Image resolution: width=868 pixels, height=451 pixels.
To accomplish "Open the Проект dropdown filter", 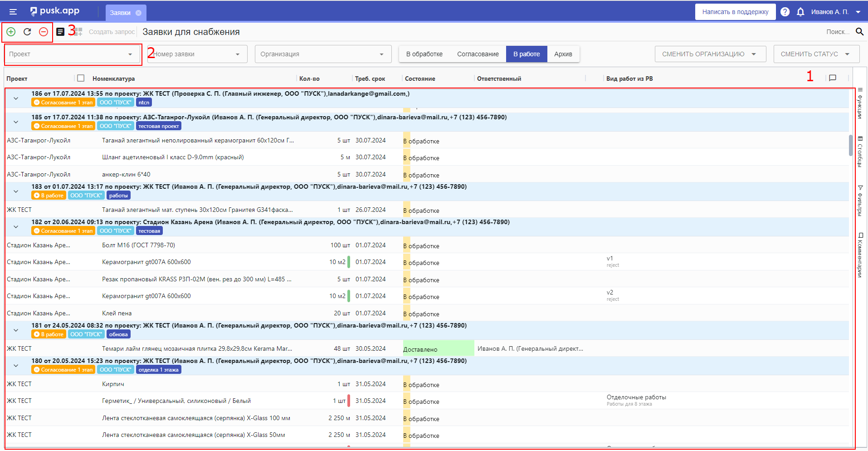I will click(72, 54).
